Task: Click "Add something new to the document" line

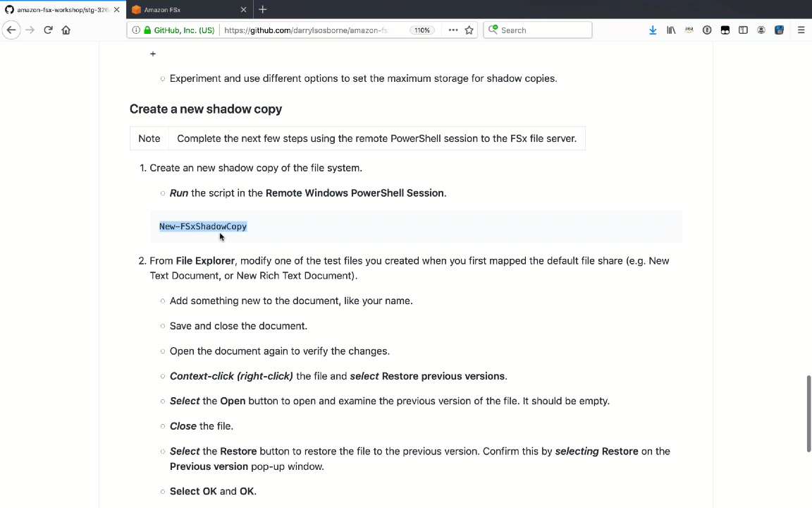Action: 291,301
